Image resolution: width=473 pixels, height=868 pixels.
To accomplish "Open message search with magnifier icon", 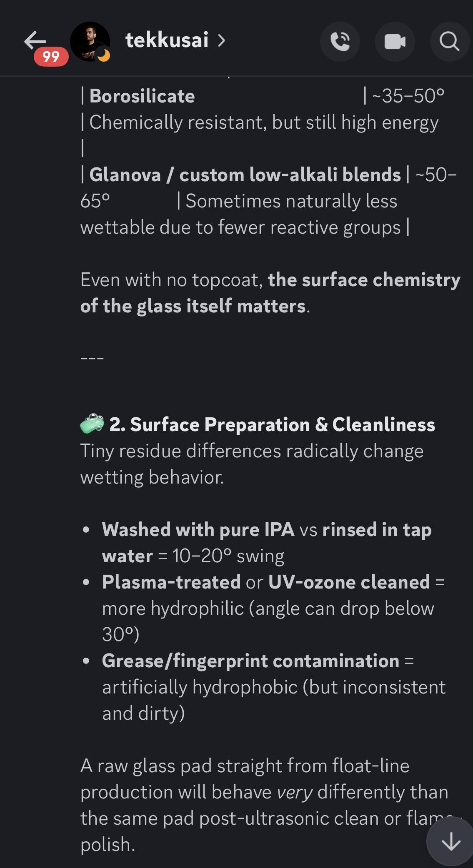I will coord(449,42).
